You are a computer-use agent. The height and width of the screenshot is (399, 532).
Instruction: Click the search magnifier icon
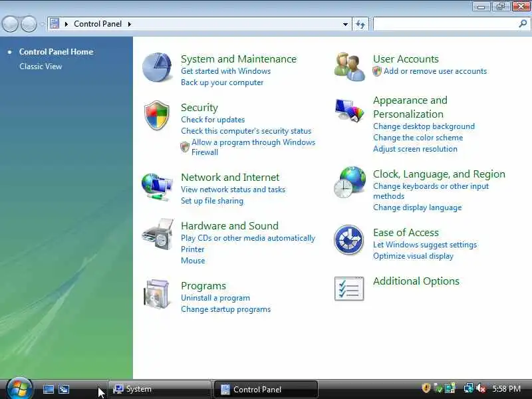pyautogui.click(x=523, y=24)
